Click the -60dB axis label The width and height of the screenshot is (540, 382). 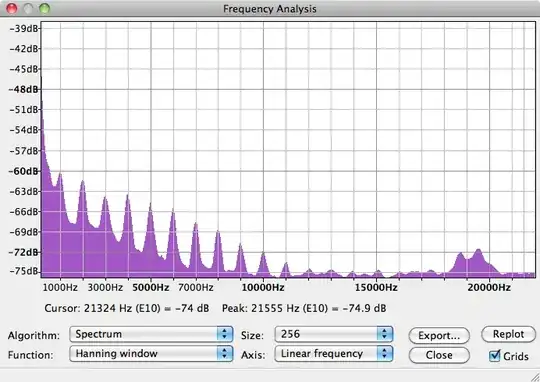pyautogui.click(x=23, y=171)
